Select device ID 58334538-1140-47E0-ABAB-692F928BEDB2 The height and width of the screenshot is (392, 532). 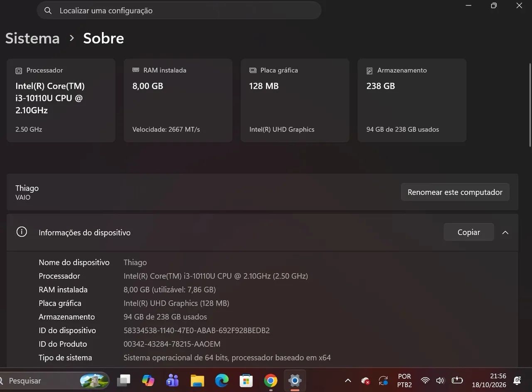click(197, 331)
